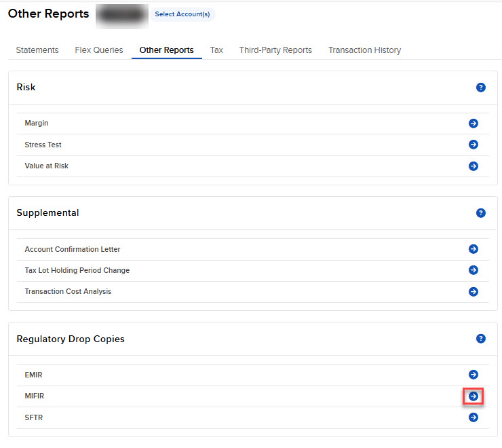
Task: Open the SFTR report arrow icon
Action: click(x=473, y=417)
